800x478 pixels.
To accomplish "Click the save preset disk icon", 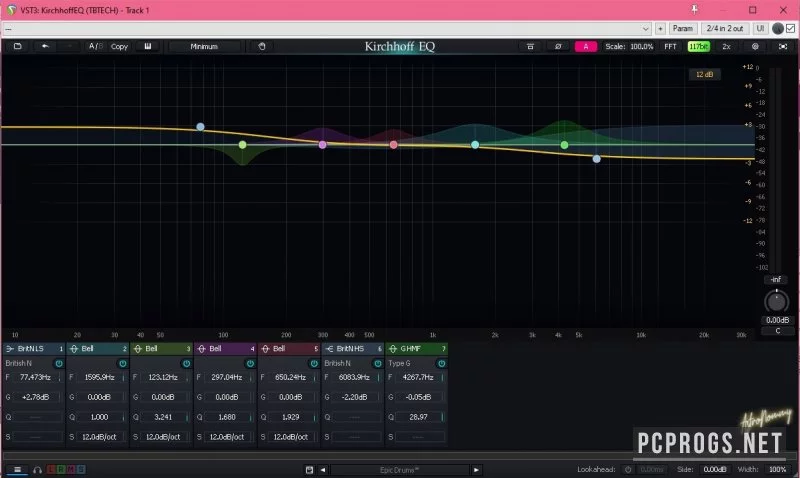I will click(x=309, y=470).
